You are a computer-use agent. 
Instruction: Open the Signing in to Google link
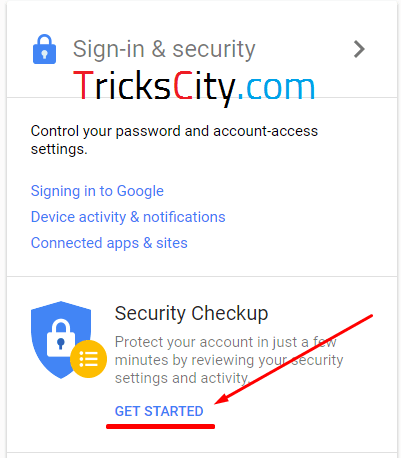[97, 191]
